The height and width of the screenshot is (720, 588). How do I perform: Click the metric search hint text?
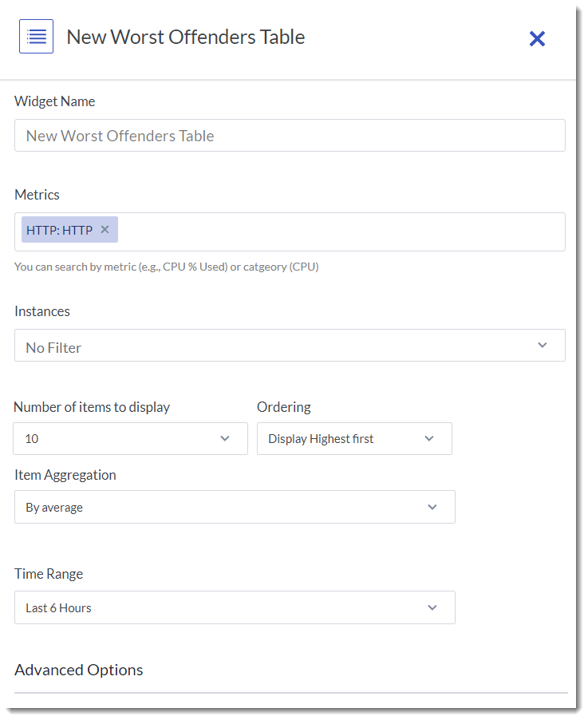coord(166,267)
